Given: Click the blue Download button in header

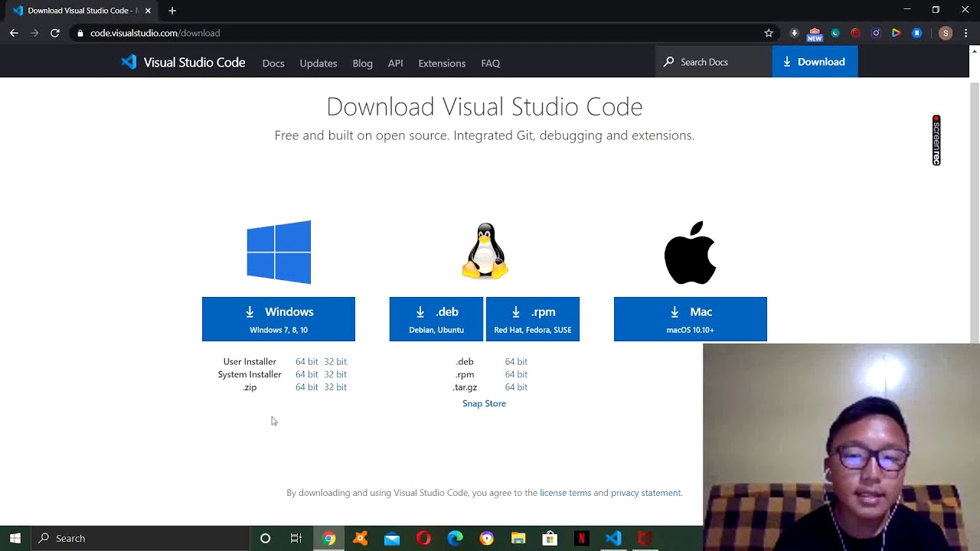Looking at the screenshot, I should pyautogui.click(x=815, y=62).
